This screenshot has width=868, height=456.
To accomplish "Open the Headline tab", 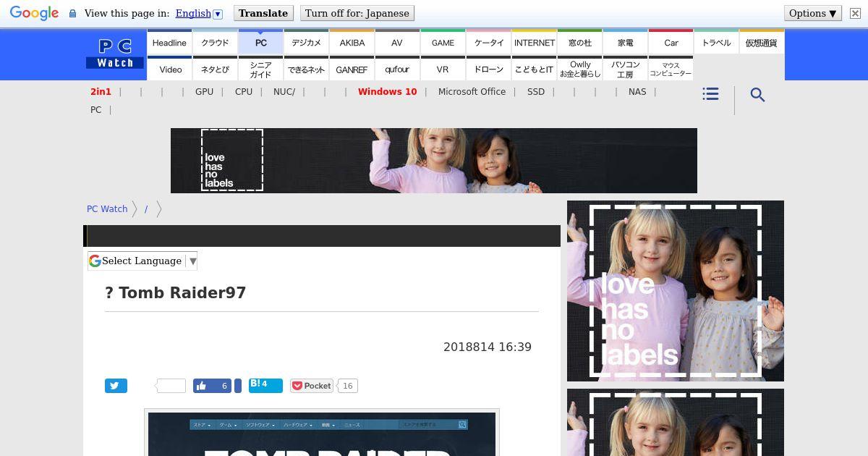I will coord(169,43).
